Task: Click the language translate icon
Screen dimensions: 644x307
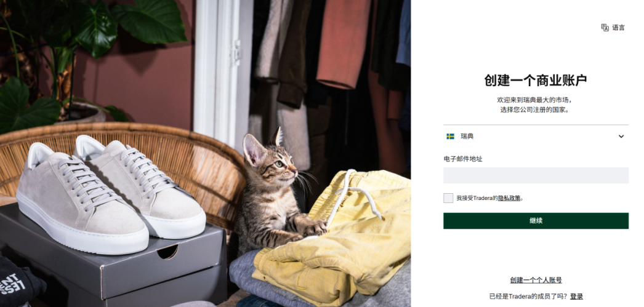Action: point(605,28)
